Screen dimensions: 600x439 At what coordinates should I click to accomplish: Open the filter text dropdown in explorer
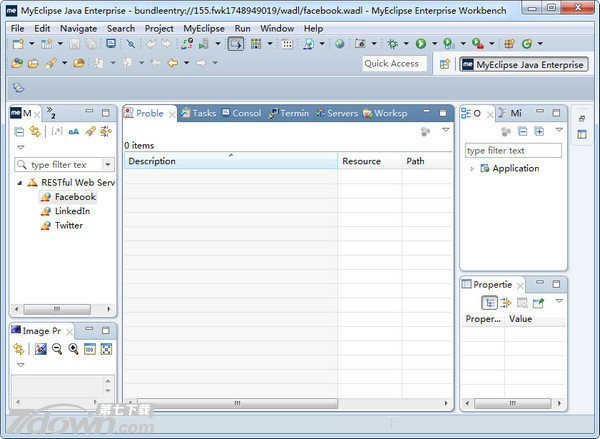click(x=107, y=164)
